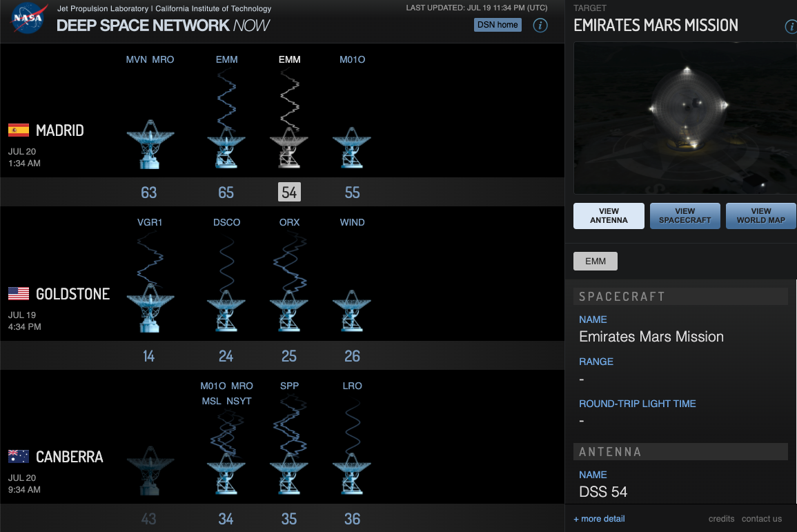
Task: Click antenna number 25
Action: [288, 356]
